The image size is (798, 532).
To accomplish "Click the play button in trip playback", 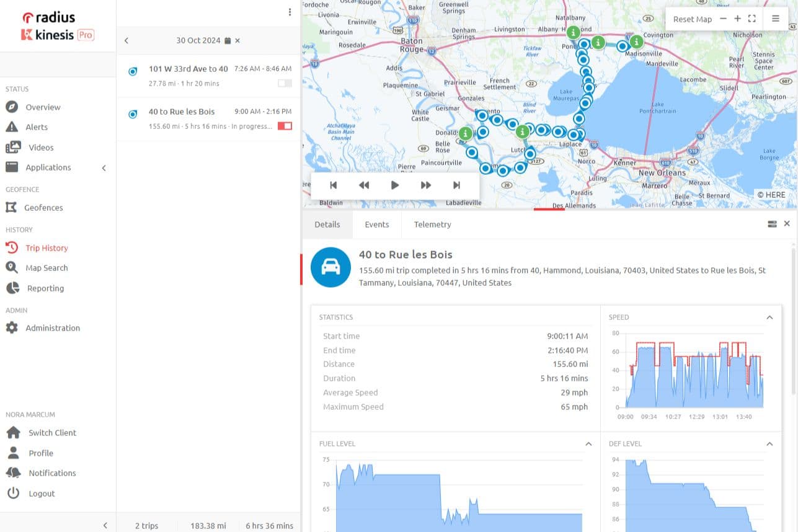I will (x=395, y=185).
